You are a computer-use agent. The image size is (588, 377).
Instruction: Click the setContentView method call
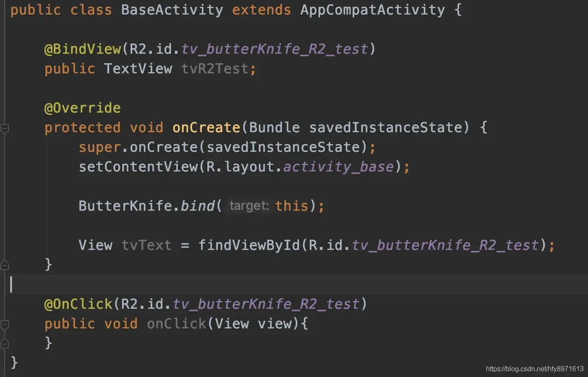138,167
